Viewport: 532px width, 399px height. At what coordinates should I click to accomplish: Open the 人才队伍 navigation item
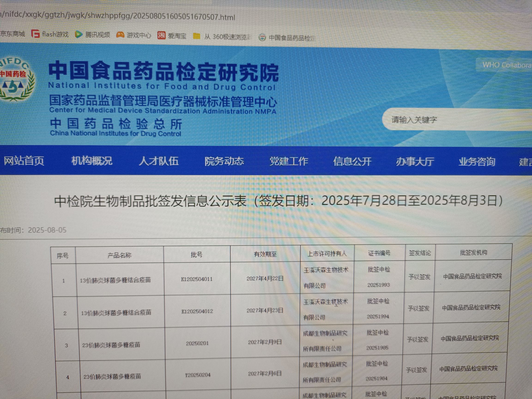tap(159, 161)
